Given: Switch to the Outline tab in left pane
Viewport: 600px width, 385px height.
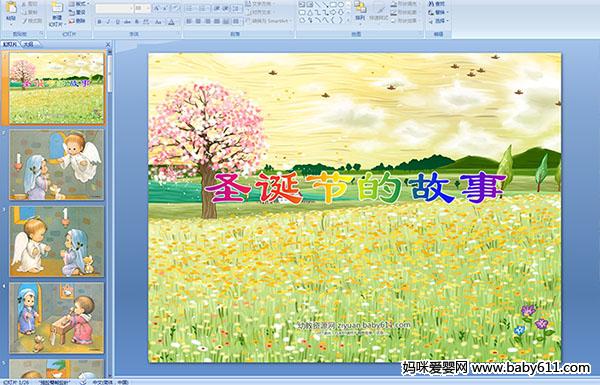Looking at the screenshot, I should [28, 44].
